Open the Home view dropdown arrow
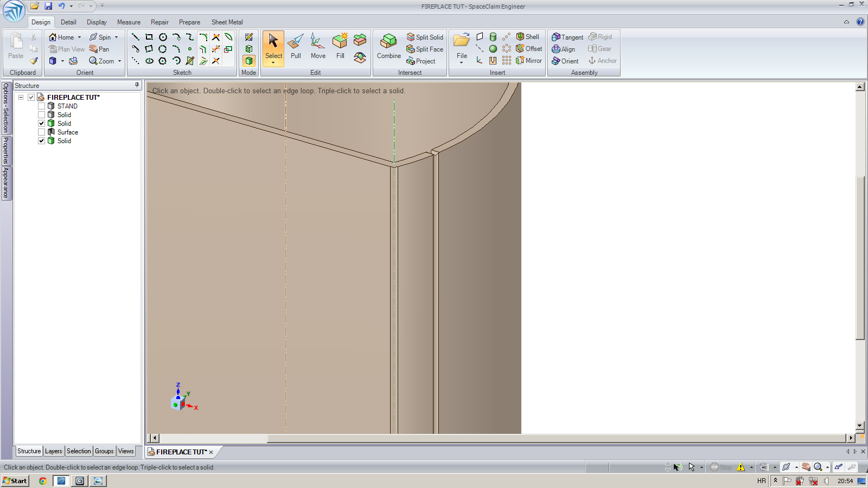Image resolution: width=868 pixels, height=488 pixels. click(79, 37)
